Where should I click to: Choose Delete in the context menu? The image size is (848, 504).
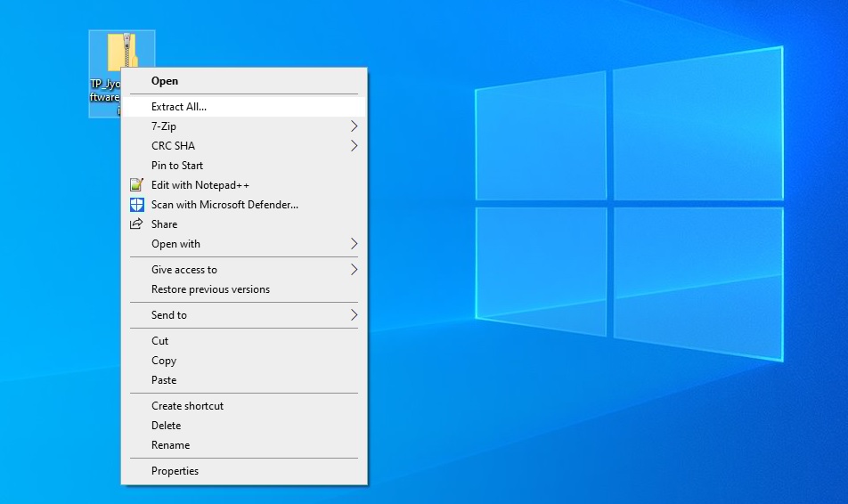click(166, 426)
